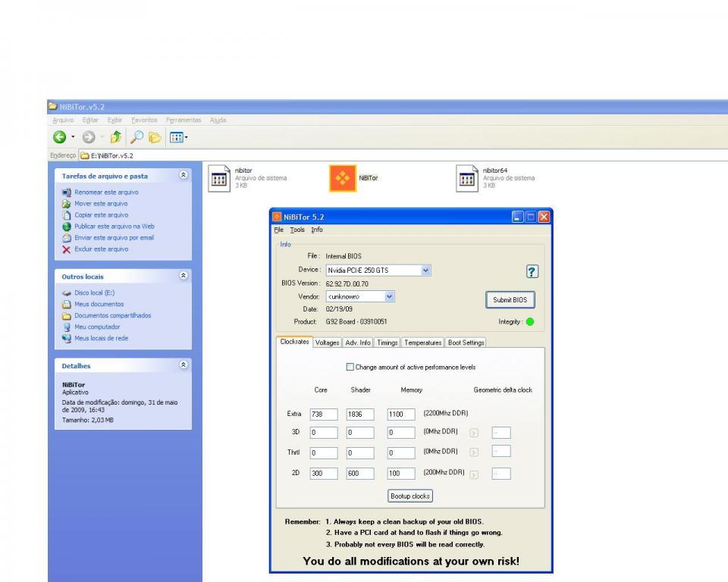The width and height of the screenshot is (728, 582).
Task: Open the Info menu in NiBiTor
Action: click(x=317, y=230)
